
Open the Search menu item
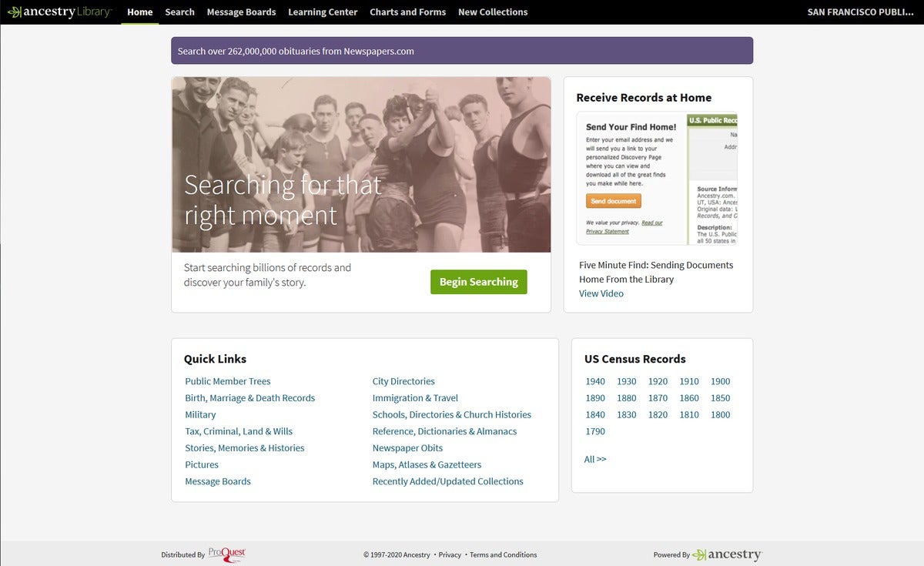click(179, 12)
